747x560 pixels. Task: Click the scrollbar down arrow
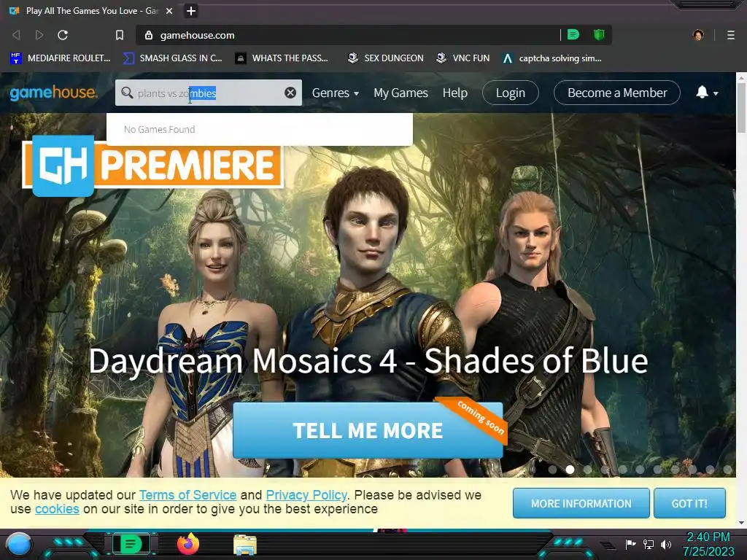(741, 523)
